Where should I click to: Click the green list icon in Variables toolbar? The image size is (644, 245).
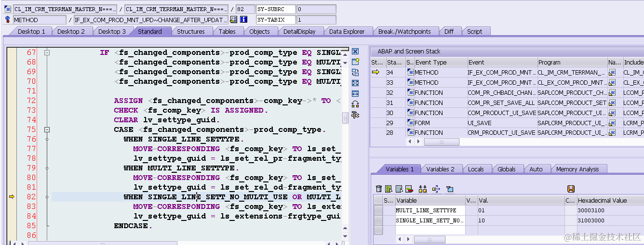[x=389, y=189]
